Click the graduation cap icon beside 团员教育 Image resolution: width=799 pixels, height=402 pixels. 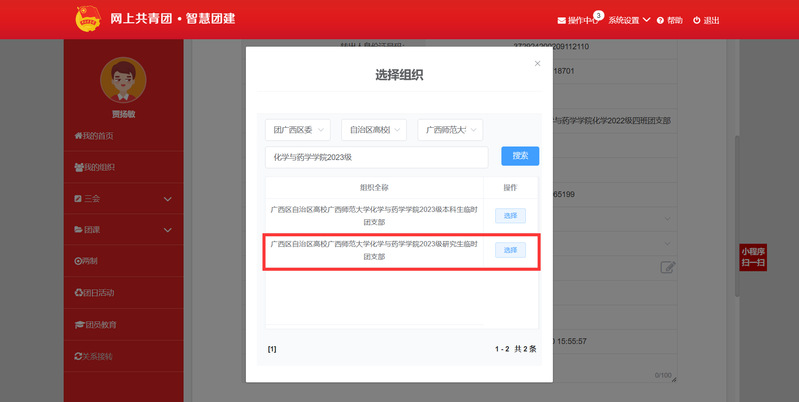tap(79, 325)
